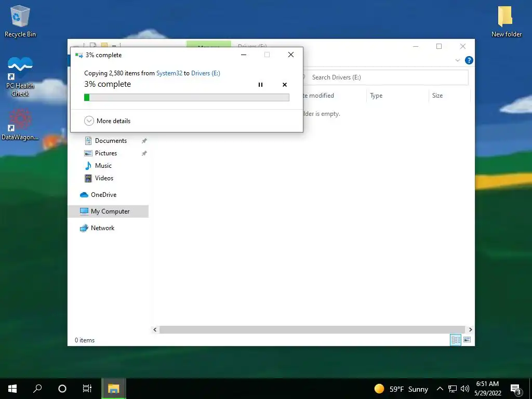The image size is (532, 399).
Task: Open Task View on the taskbar
Action: (x=87, y=389)
